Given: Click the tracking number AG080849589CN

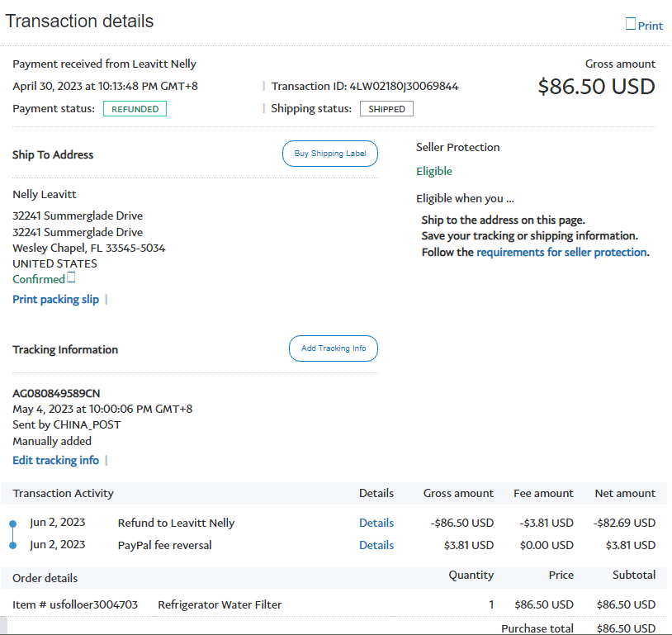Looking at the screenshot, I should 56,393.
